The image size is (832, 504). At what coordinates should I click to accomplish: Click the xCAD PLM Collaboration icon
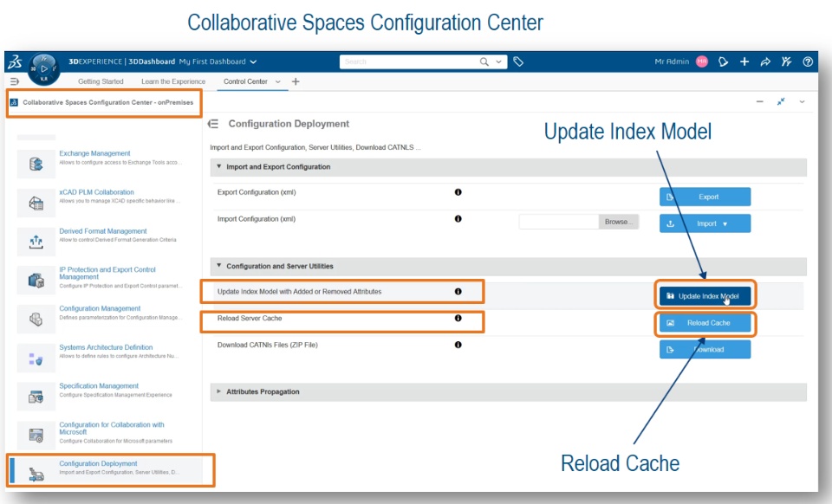point(36,203)
